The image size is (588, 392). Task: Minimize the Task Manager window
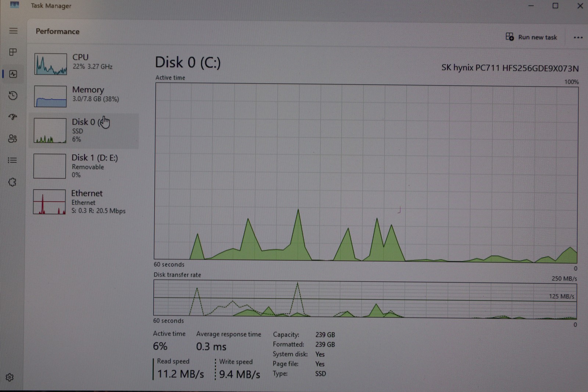[531, 6]
